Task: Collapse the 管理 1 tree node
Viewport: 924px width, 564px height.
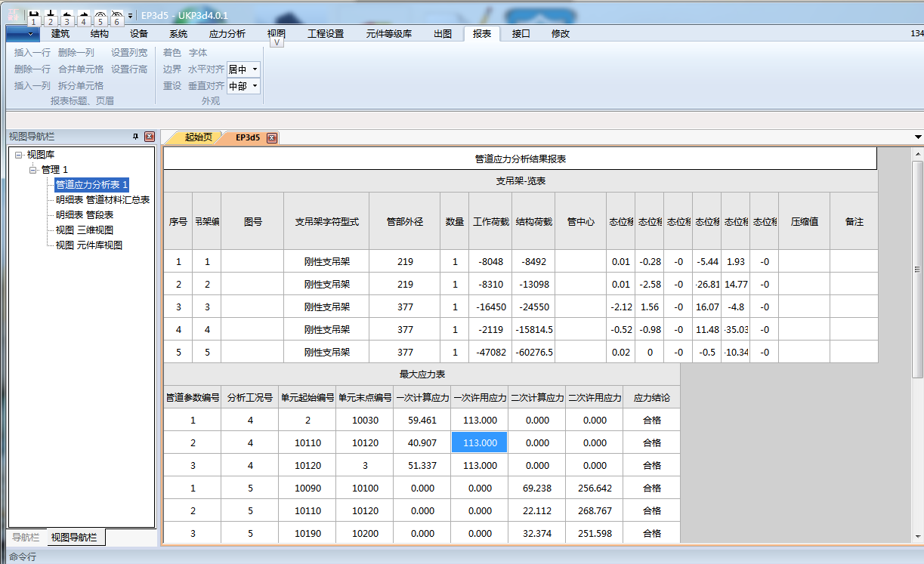Action: pos(32,170)
